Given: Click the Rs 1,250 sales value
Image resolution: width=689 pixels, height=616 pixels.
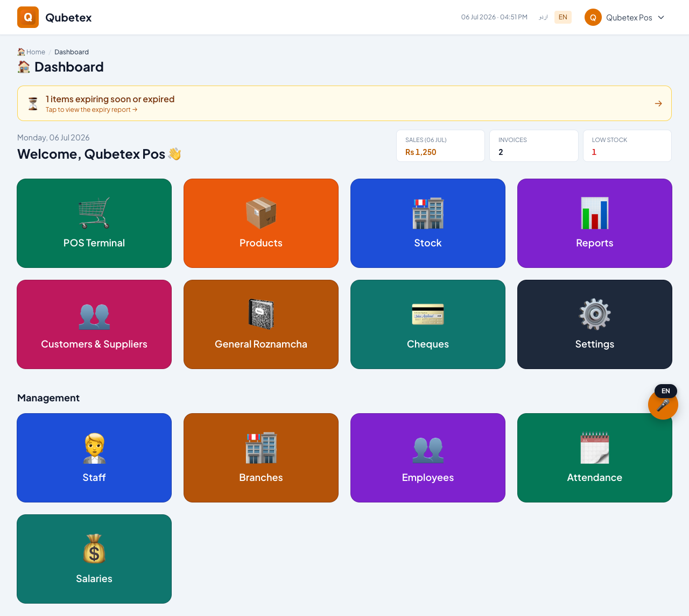Looking at the screenshot, I should pos(421,152).
